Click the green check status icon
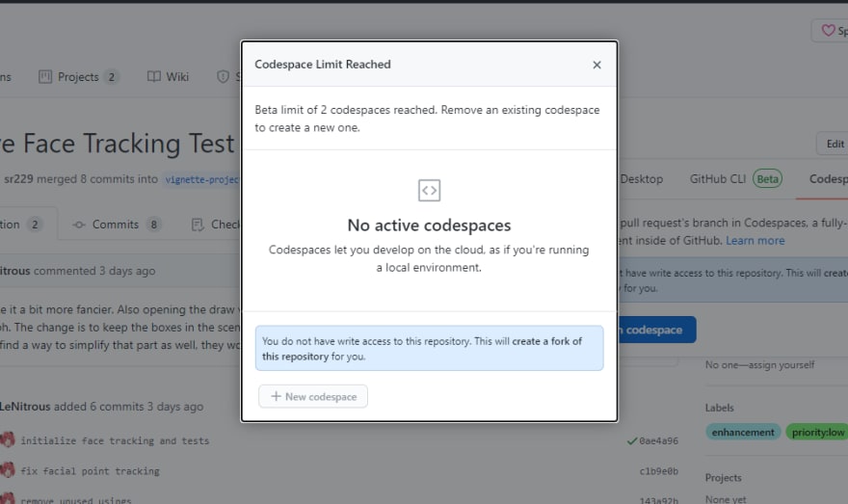 pos(632,440)
